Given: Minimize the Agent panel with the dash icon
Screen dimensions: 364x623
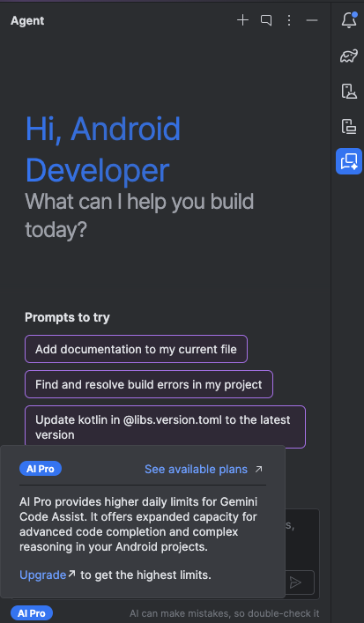Looking at the screenshot, I should pos(312,20).
